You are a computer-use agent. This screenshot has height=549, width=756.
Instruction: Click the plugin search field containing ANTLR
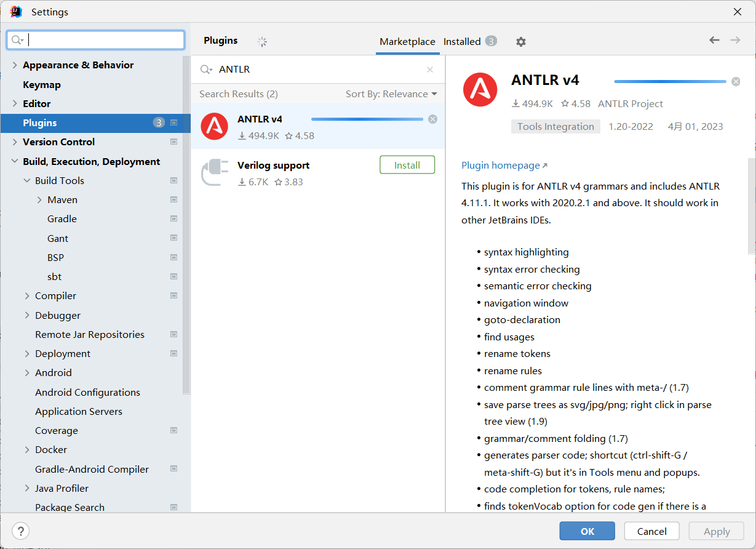[x=317, y=70]
